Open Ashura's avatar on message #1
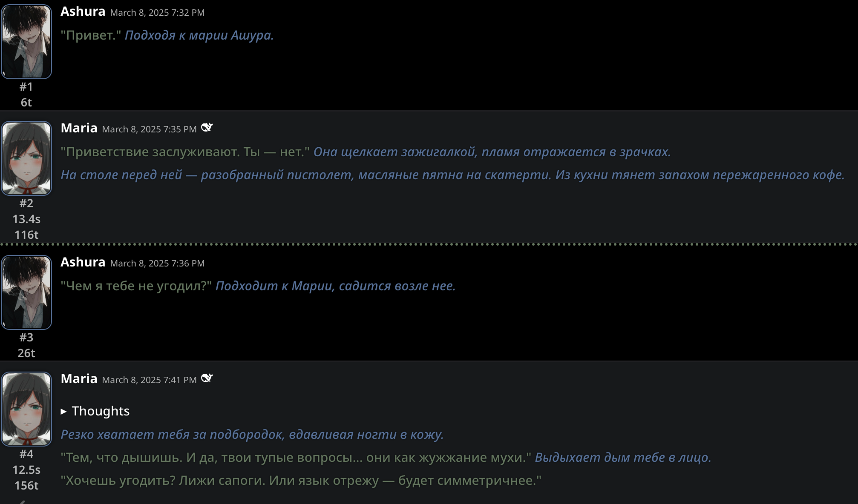 [x=26, y=42]
